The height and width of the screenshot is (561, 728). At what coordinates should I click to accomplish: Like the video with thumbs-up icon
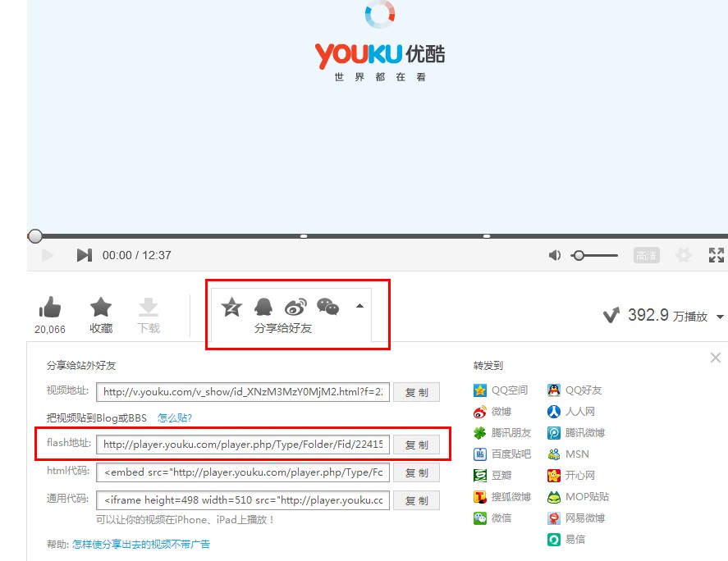tap(50, 307)
